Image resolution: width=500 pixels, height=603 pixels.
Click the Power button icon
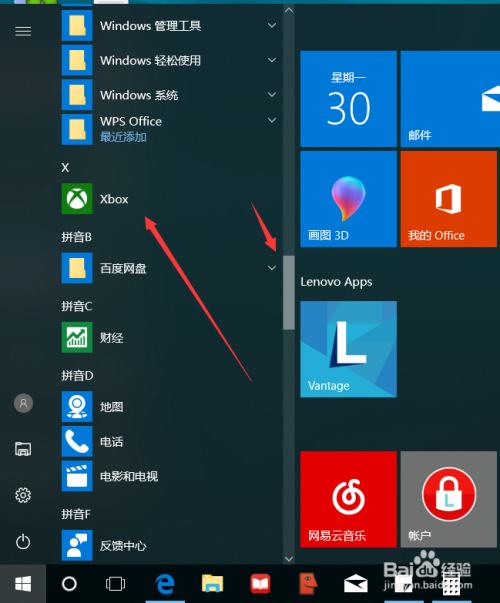pyautogui.click(x=23, y=541)
